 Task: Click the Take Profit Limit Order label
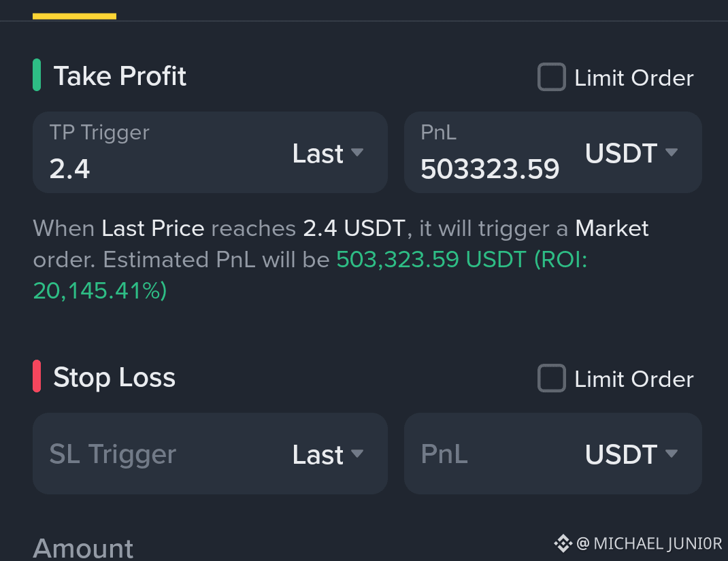633,78
